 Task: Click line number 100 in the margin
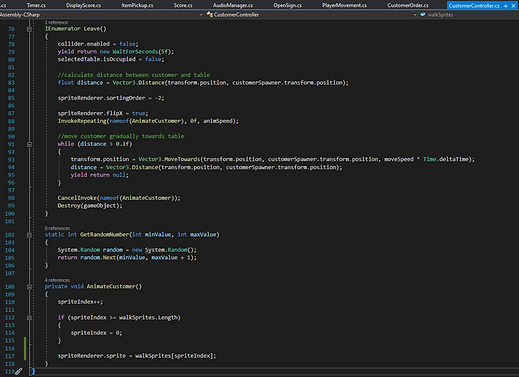coord(10,214)
